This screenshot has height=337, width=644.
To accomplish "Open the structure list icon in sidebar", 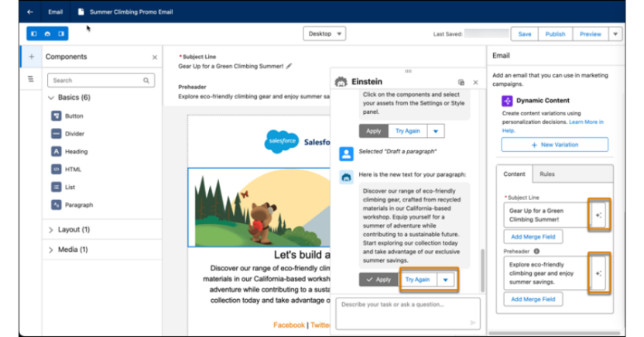I will pyautogui.click(x=31, y=79).
